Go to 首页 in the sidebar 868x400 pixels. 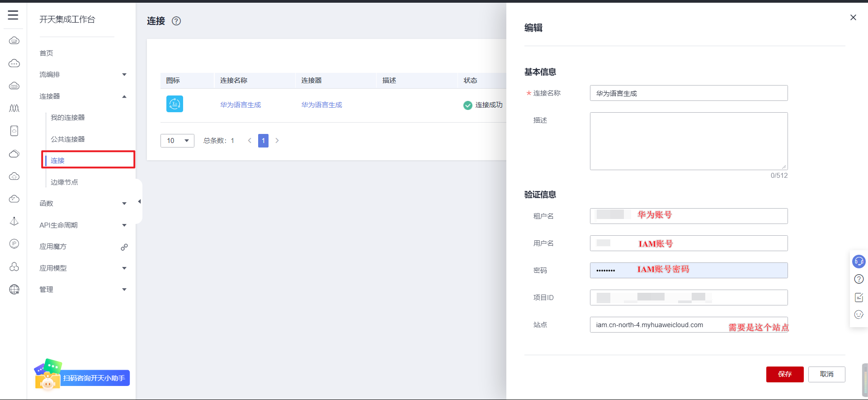(46, 53)
